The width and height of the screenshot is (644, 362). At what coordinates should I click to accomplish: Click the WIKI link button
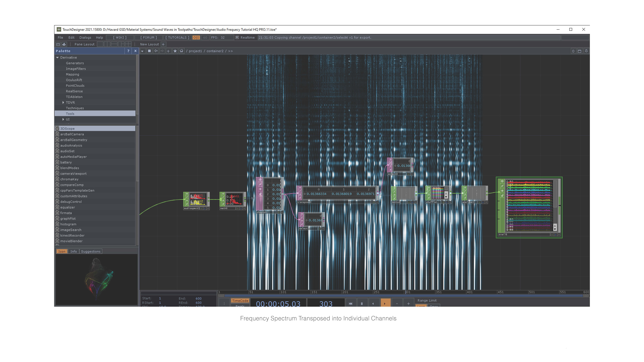(x=120, y=38)
